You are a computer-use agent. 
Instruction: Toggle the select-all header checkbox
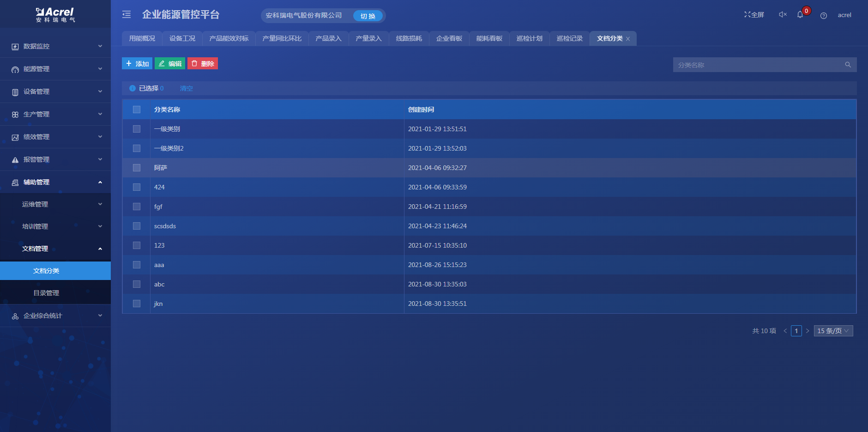tap(137, 110)
